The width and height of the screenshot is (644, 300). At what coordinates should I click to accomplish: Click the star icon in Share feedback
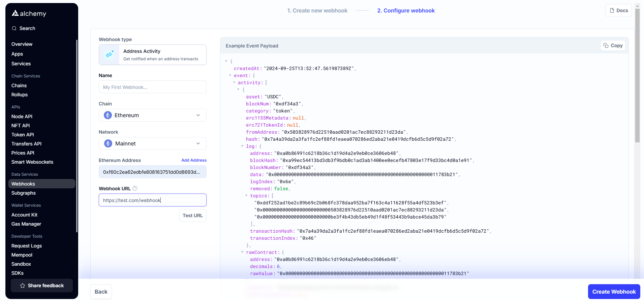coord(23,286)
